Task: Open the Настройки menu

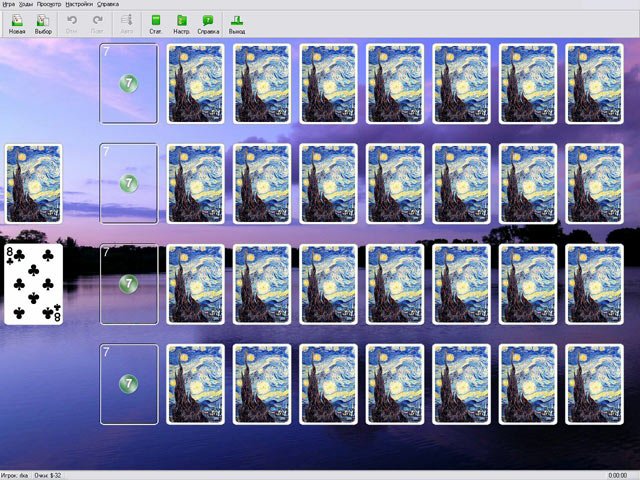Action: click(x=79, y=4)
